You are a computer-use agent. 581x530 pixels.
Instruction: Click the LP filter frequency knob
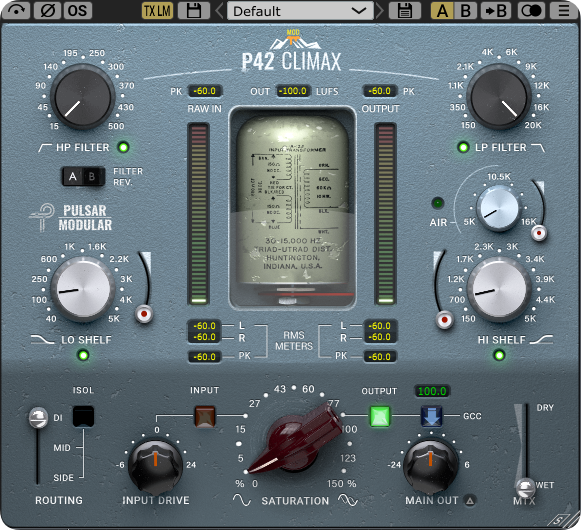(x=499, y=97)
